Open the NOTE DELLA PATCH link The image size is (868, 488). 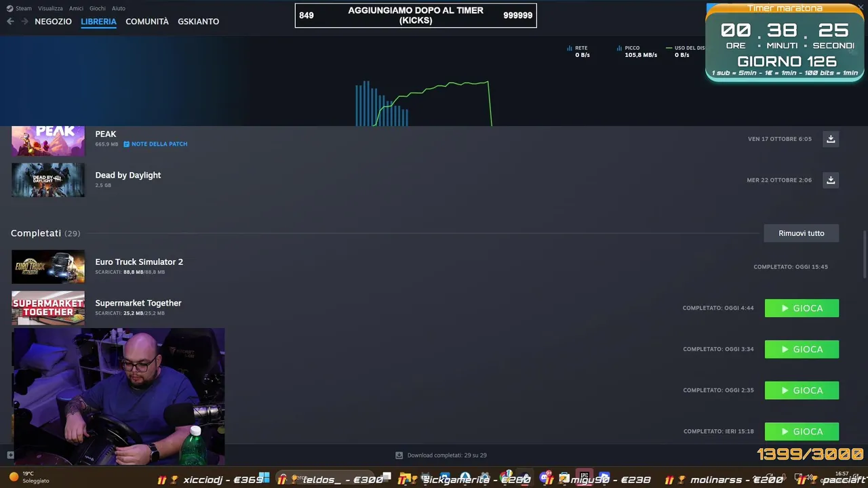pyautogui.click(x=159, y=144)
